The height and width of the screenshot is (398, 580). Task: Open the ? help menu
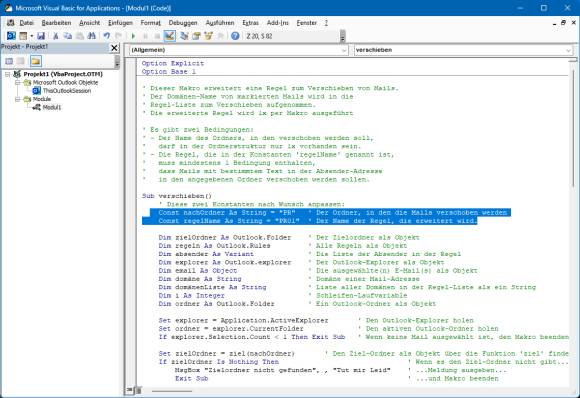coord(326,23)
